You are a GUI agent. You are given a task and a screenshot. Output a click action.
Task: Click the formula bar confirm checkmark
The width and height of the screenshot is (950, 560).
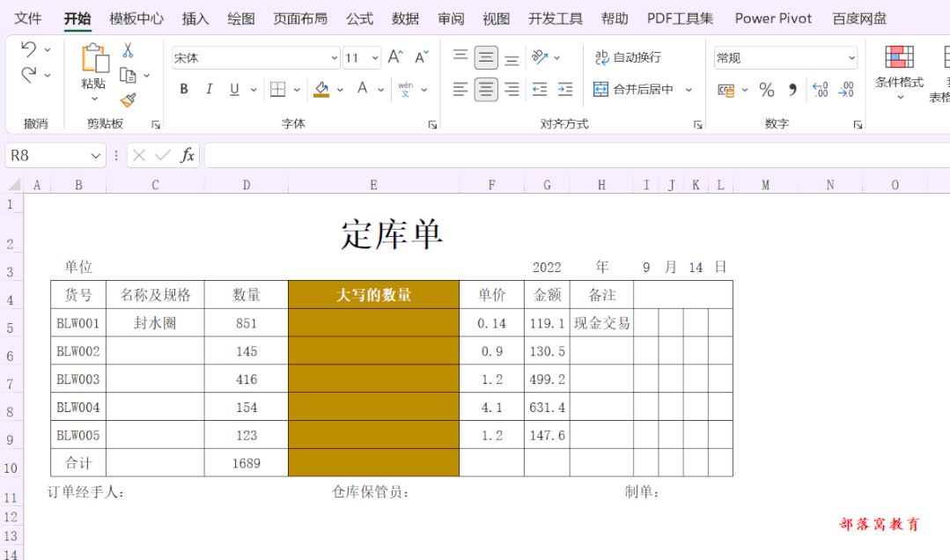click(162, 156)
